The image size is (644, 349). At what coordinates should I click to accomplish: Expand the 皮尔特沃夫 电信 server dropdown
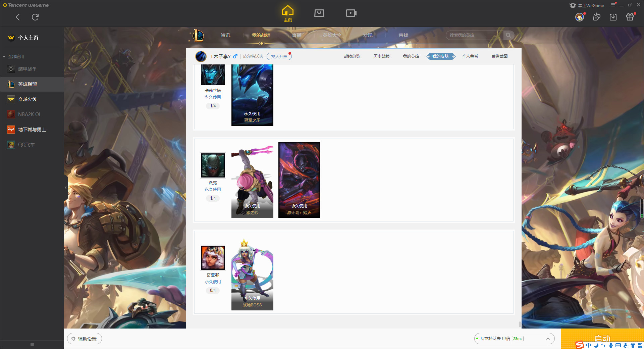(514, 339)
